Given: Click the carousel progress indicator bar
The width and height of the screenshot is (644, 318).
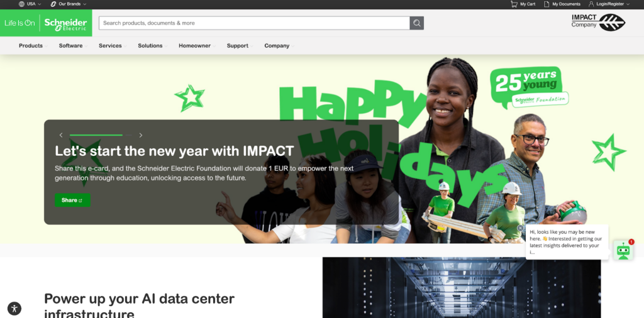Looking at the screenshot, I should point(101,135).
